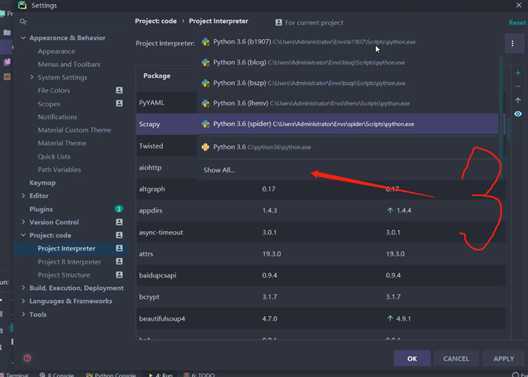Open Appearance settings page
This screenshot has width=528, height=377.
point(56,51)
